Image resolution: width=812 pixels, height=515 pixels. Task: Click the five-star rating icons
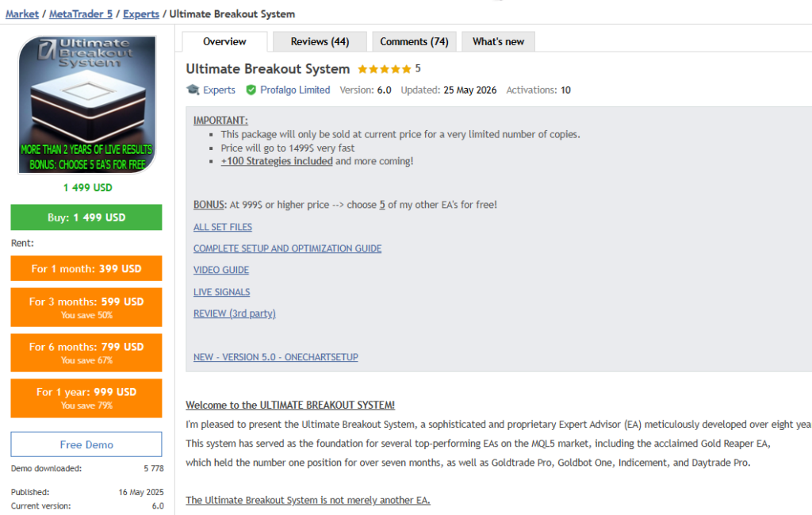(385, 69)
